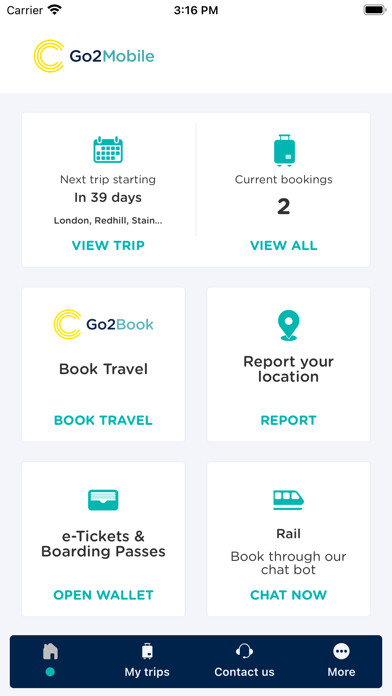Open the More tab
Viewport: 392px width, 696px height.
(341, 660)
